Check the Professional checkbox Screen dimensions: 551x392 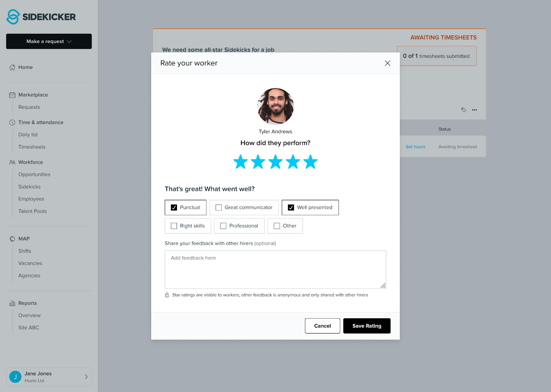tap(223, 226)
